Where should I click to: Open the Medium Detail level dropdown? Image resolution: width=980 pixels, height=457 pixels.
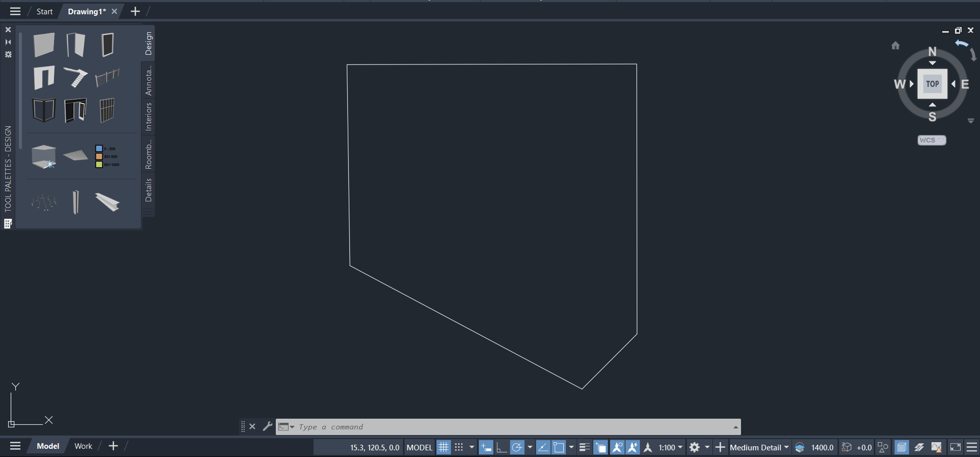click(759, 447)
